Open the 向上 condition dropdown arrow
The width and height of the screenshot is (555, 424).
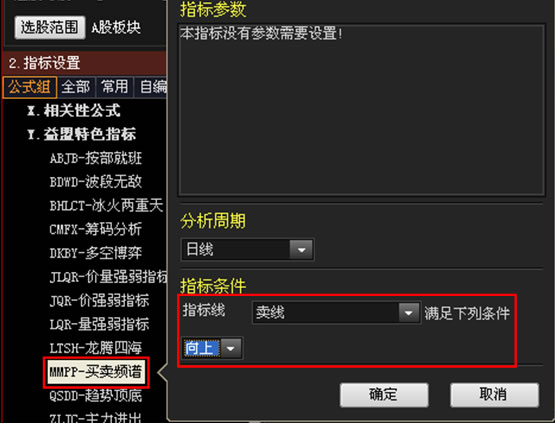coord(231,348)
